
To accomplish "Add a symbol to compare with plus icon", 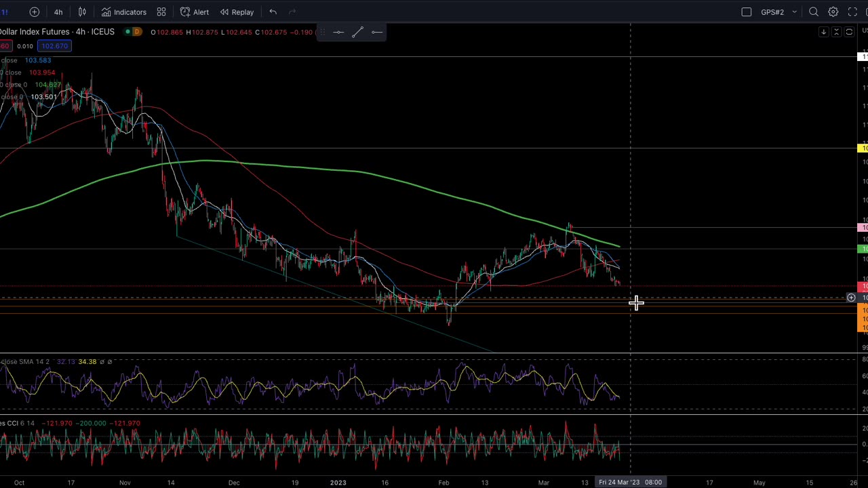I will click(34, 12).
